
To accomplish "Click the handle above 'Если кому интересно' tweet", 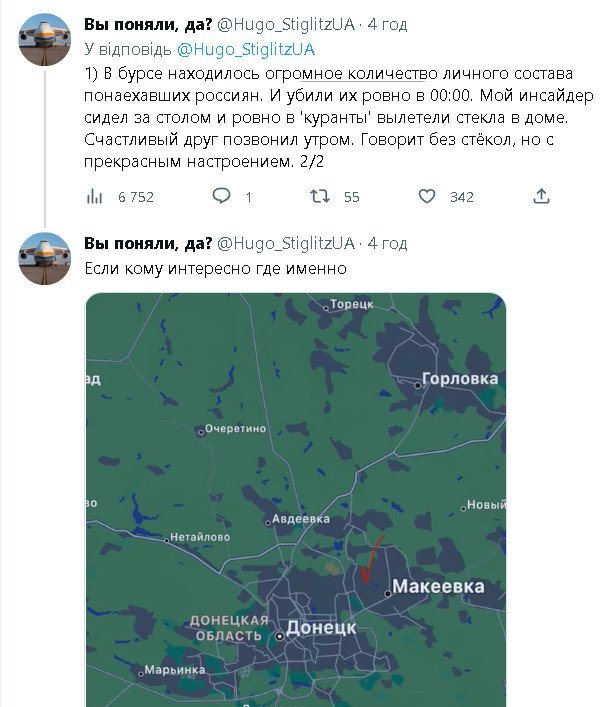I will 286,243.
